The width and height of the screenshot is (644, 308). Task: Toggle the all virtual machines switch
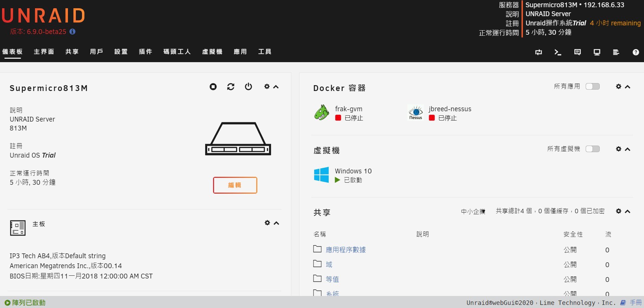[593, 149]
